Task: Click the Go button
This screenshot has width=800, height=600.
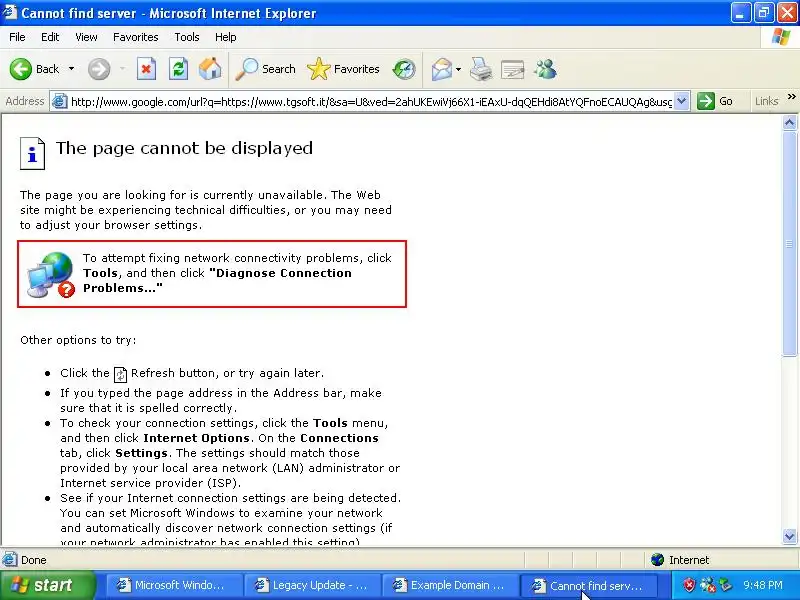Action: click(x=715, y=101)
